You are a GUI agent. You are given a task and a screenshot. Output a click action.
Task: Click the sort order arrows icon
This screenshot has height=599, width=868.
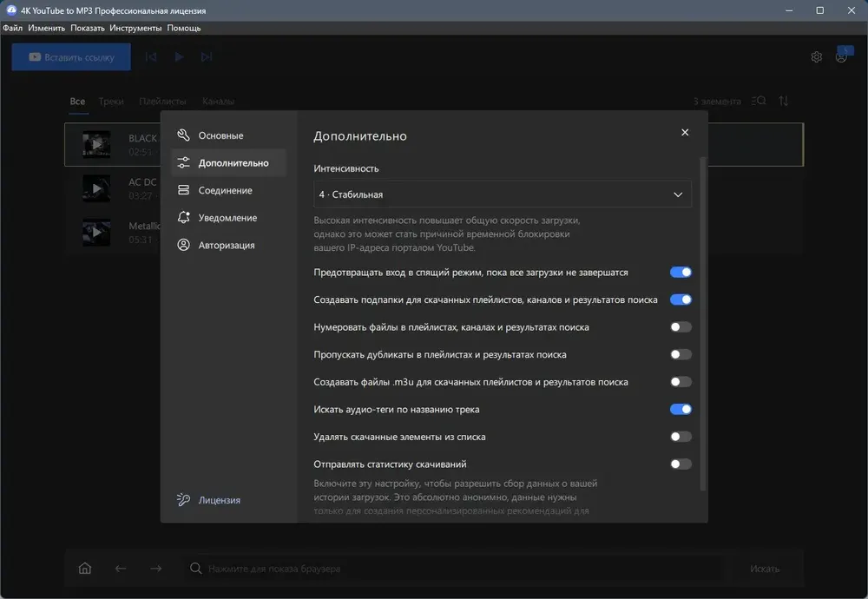783,101
